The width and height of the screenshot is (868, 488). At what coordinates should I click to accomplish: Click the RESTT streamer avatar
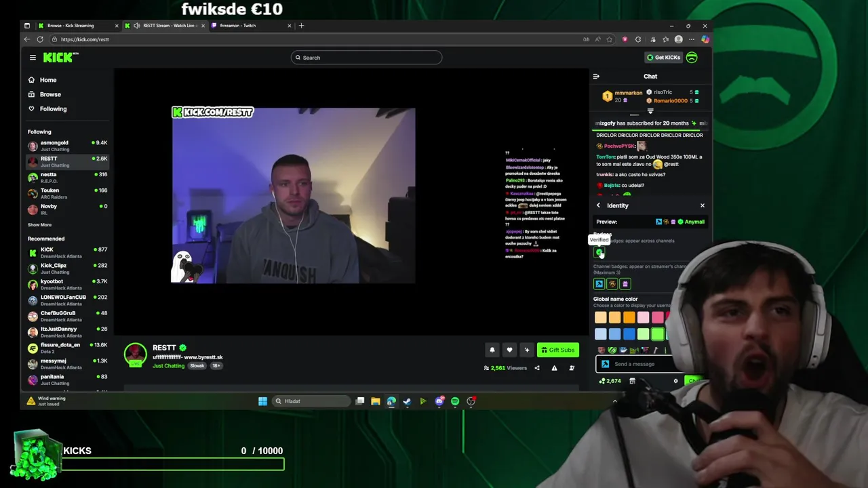[x=135, y=354]
